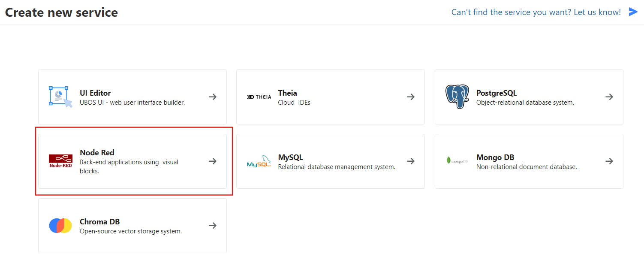Open the Theia card arrow
Screen dimensions: 644x269
[x=411, y=97]
